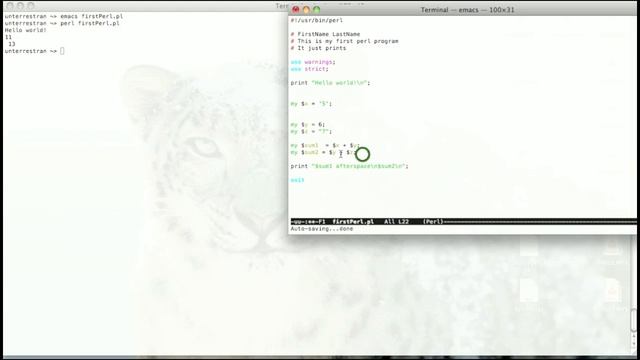Click '(Perl)' major mode indicator

coord(433,222)
